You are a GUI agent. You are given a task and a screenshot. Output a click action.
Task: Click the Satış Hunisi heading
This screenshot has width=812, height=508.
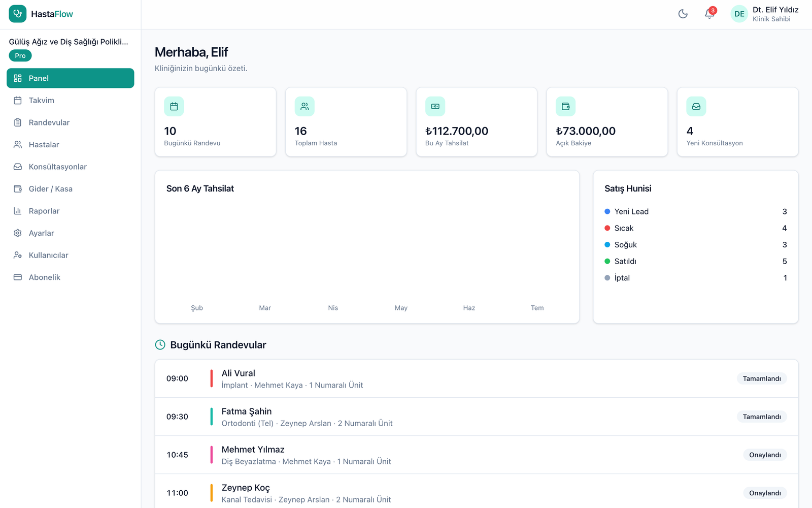tap(628, 188)
